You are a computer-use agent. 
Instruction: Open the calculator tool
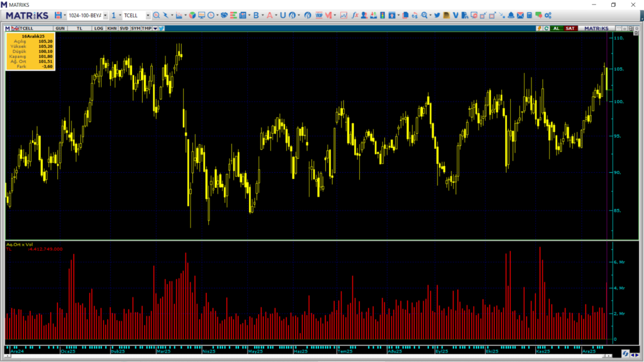[x=529, y=15]
